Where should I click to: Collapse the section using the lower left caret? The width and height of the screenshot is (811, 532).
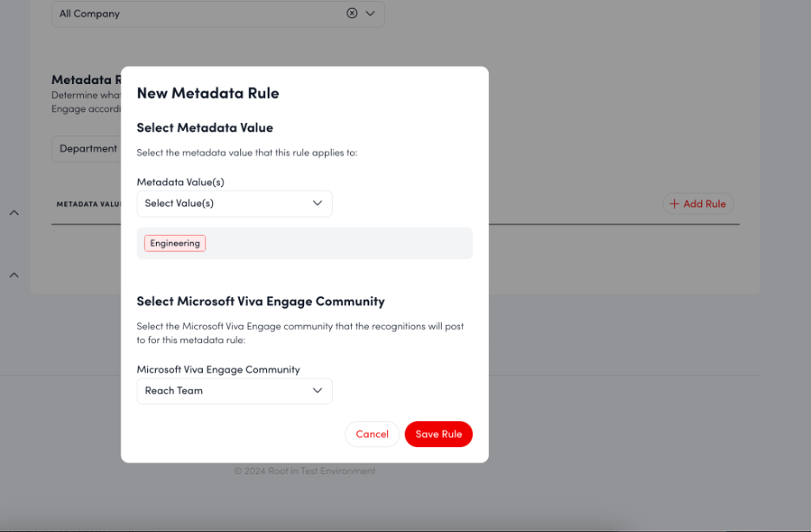[x=14, y=275]
